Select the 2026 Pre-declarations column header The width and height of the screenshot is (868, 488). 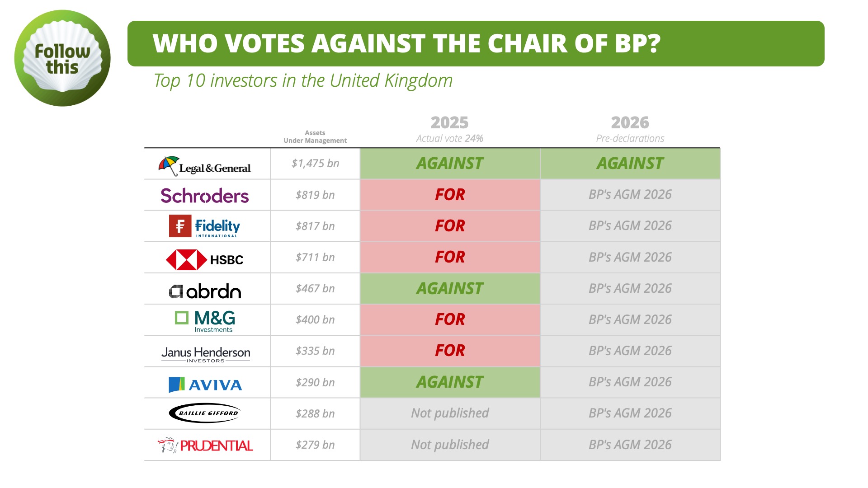click(x=630, y=129)
